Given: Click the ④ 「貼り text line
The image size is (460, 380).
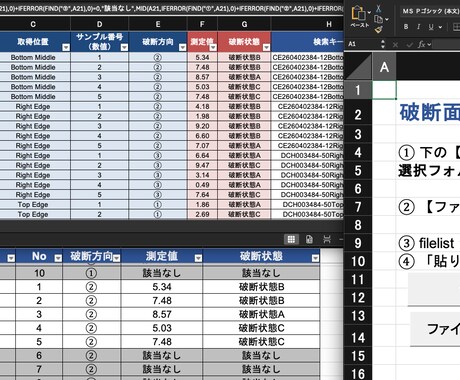Looking at the screenshot, I should pos(429,261).
